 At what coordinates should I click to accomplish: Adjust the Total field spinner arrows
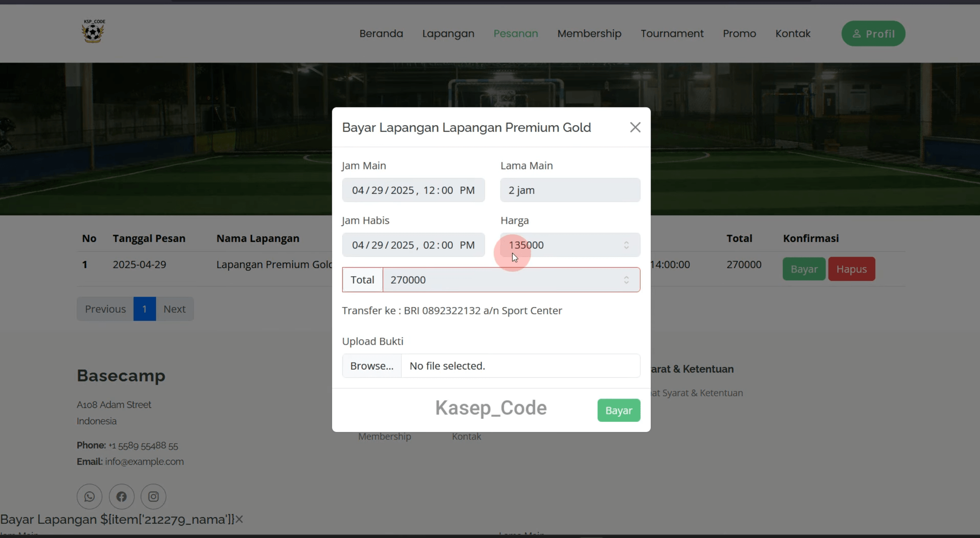click(x=626, y=280)
